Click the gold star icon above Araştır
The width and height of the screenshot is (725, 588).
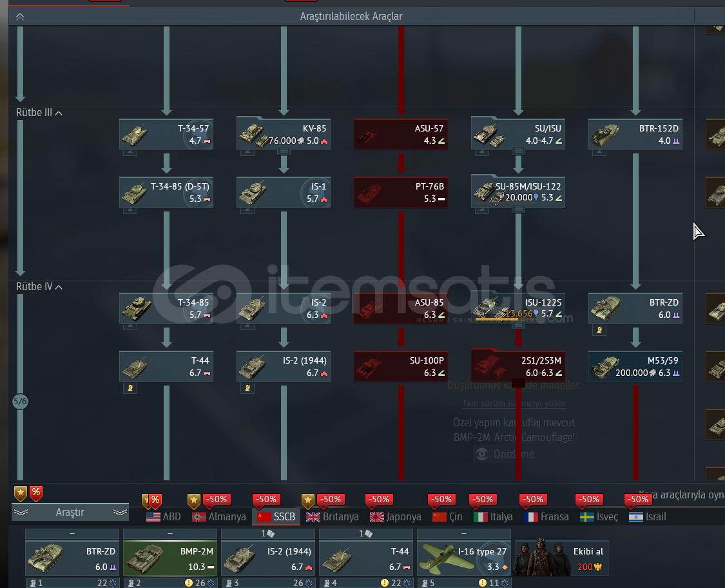[21, 493]
